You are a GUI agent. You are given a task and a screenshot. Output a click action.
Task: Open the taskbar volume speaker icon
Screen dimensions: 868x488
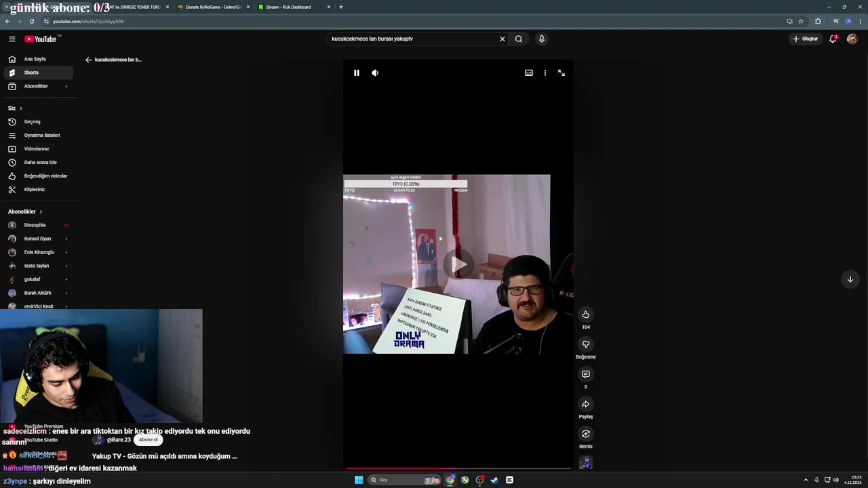[835, 480]
